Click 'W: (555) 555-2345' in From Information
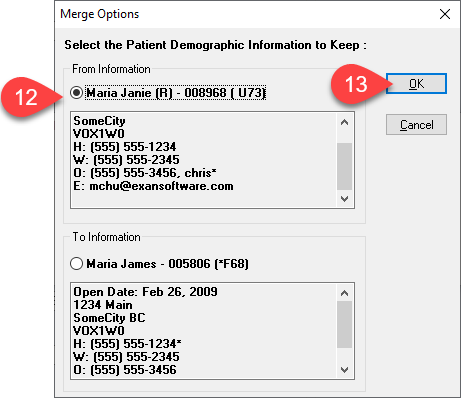461x398 pixels. (126, 160)
